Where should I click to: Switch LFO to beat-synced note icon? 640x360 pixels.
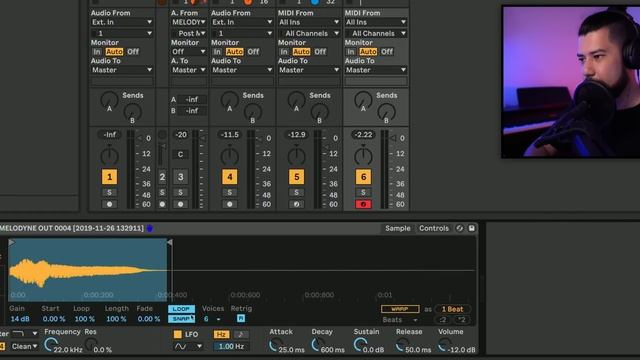[241, 334]
